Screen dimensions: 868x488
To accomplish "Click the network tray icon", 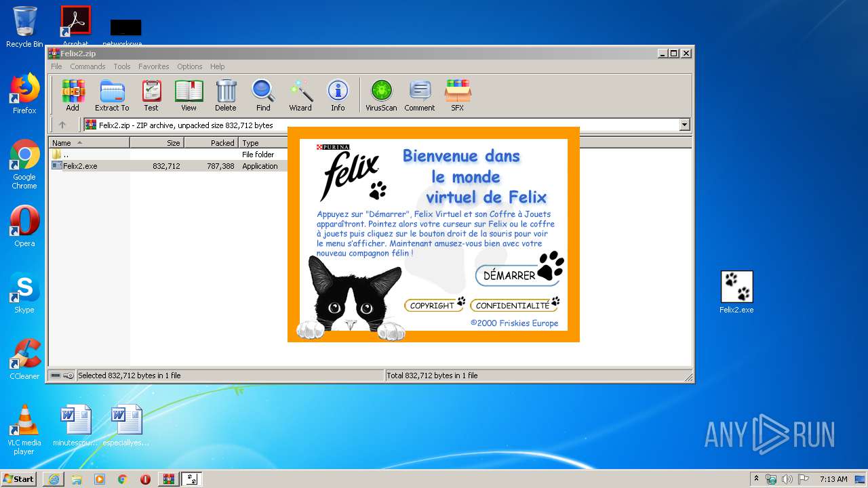I will [772, 479].
